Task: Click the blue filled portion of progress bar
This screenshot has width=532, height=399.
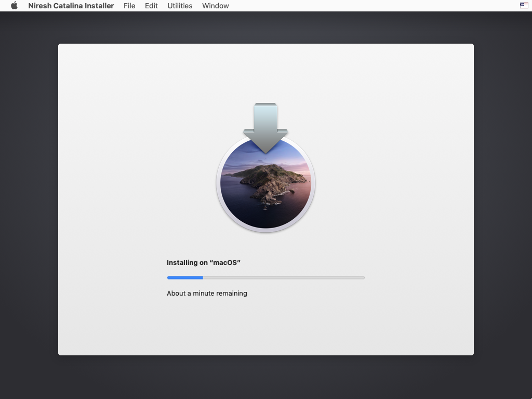Action: point(184,277)
